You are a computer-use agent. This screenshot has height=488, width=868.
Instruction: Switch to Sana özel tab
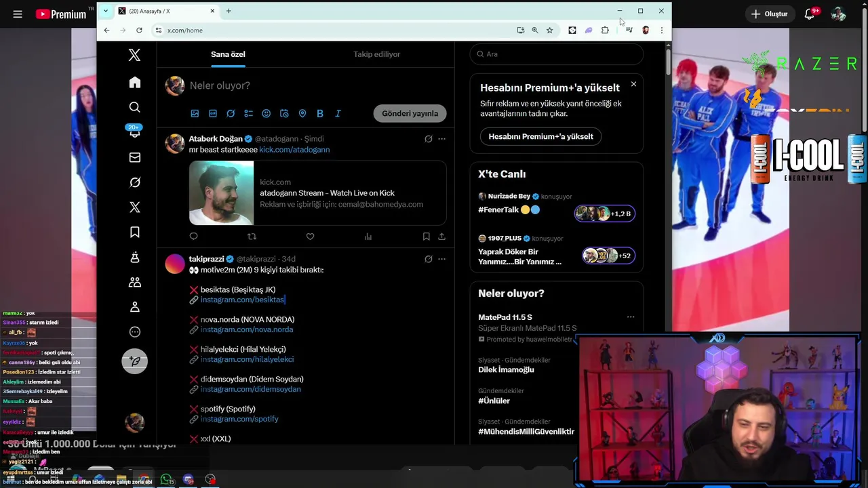coord(228,54)
